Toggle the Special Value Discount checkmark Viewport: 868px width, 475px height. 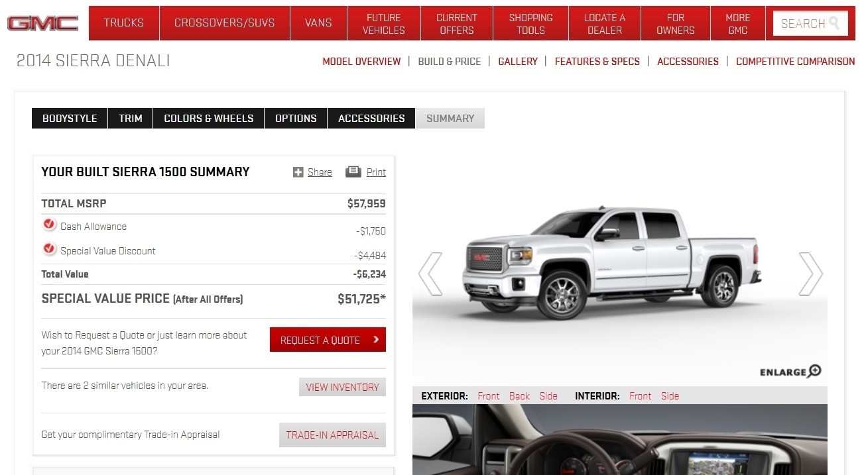[49, 249]
